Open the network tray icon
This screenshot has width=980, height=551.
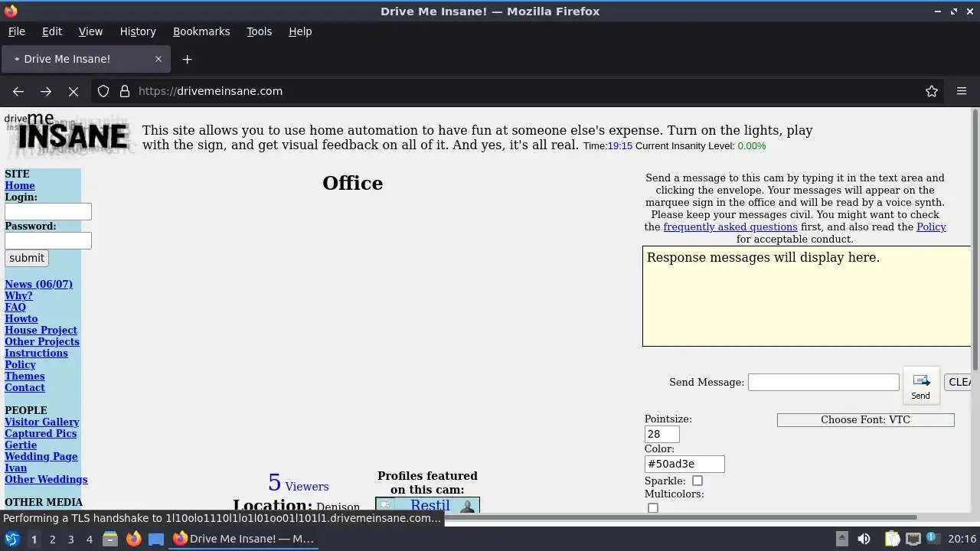[913, 539]
